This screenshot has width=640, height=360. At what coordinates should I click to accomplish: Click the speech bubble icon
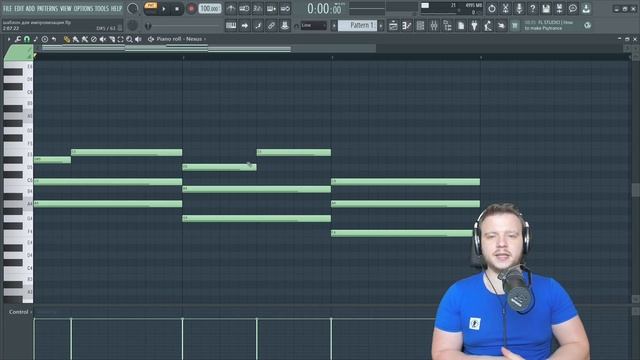(x=573, y=9)
